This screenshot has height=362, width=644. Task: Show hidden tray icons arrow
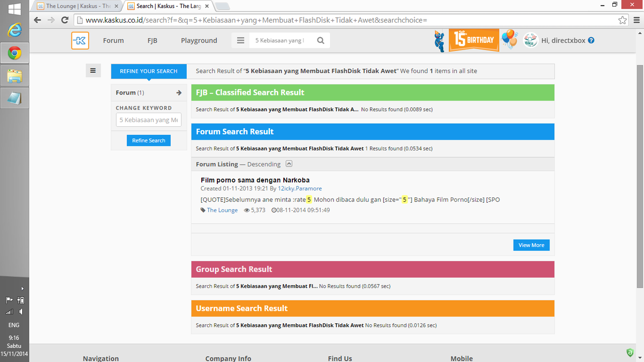tap(22, 289)
